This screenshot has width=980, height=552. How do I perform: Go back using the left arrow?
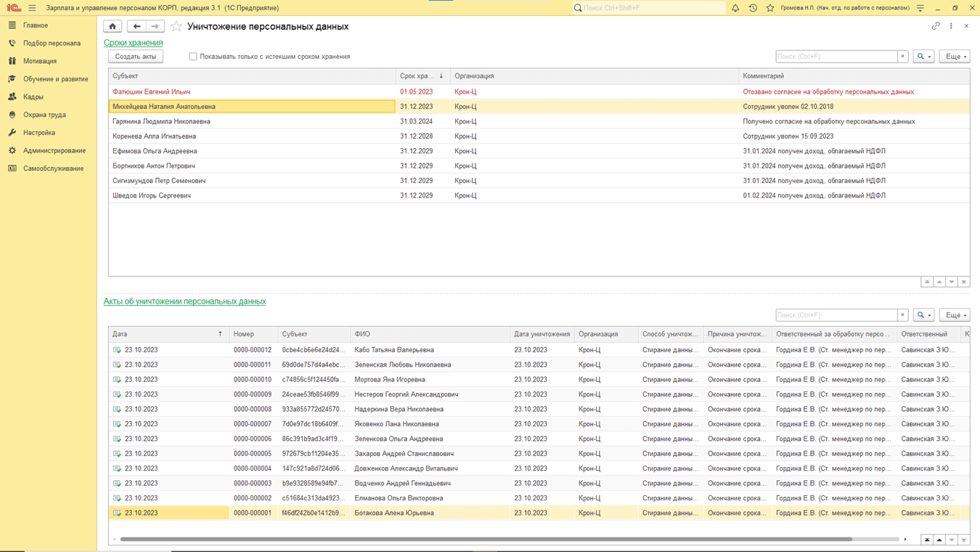(136, 26)
